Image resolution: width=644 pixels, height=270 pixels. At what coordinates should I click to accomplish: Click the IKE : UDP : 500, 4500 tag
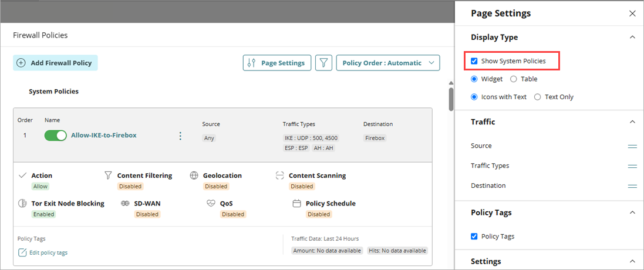311,139
